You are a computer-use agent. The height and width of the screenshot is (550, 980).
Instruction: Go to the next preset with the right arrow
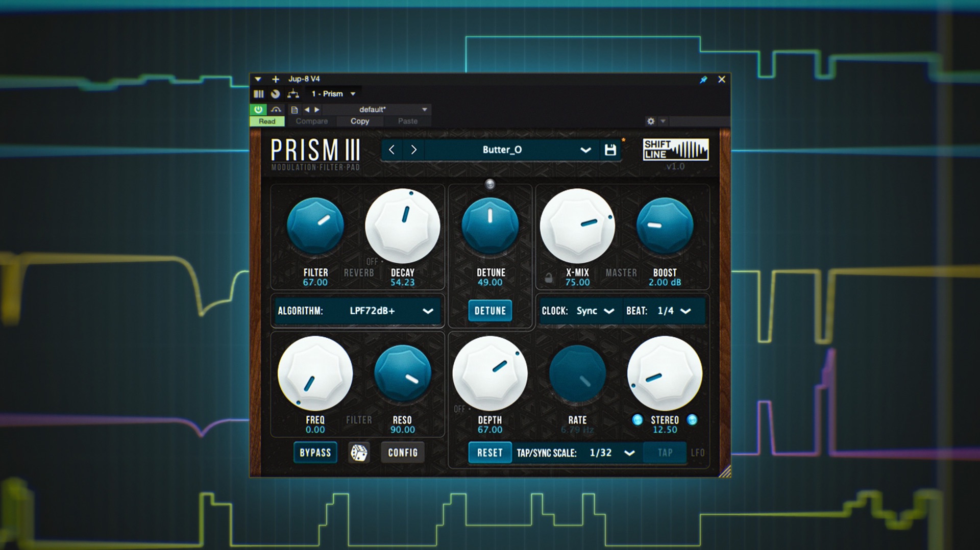click(x=413, y=149)
